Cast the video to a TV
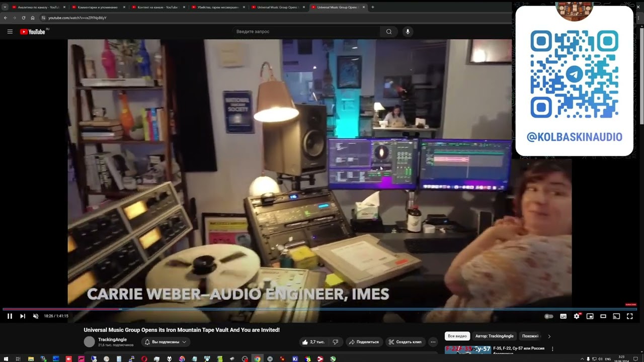The height and width of the screenshot is (362, 644). pos(616,316)
